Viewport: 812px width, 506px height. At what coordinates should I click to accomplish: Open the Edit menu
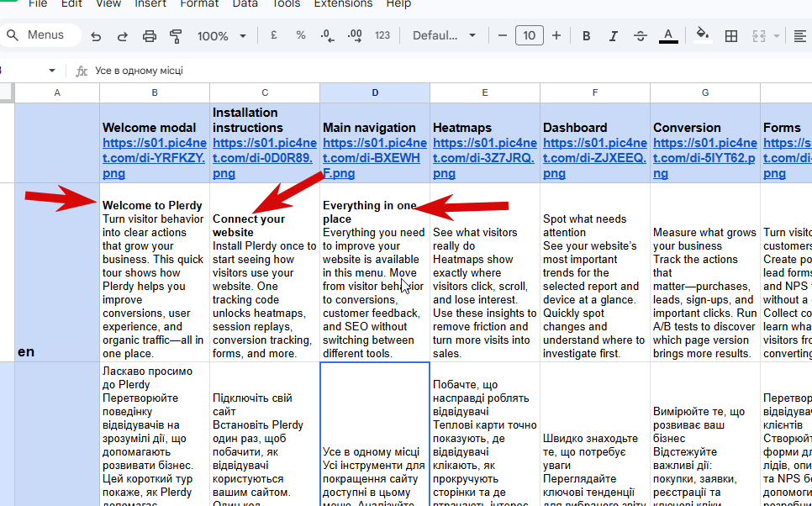click(x=71, y=4)
